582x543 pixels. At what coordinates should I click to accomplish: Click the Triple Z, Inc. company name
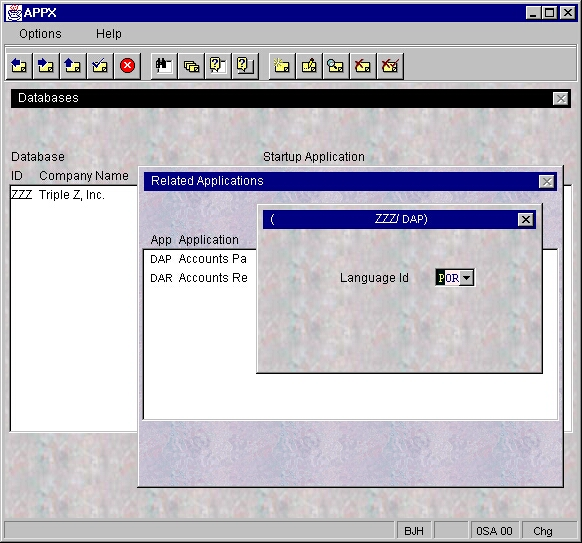72,195
